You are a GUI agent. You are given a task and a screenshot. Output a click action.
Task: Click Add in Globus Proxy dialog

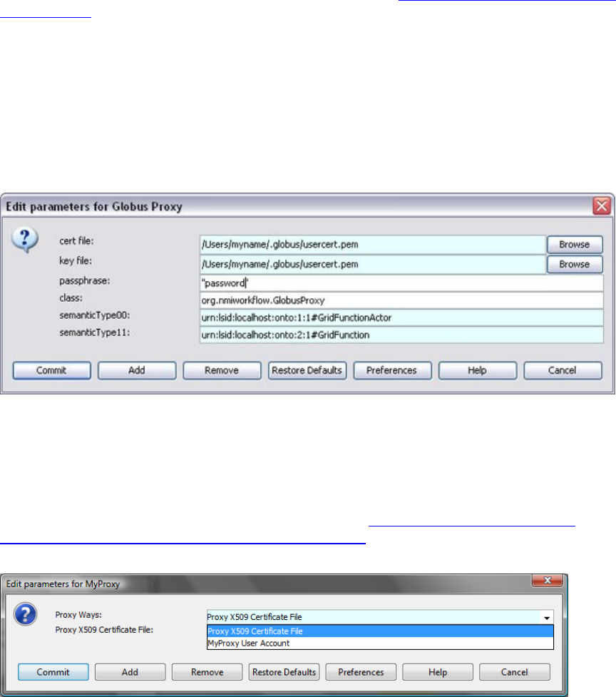coord(137,370)
